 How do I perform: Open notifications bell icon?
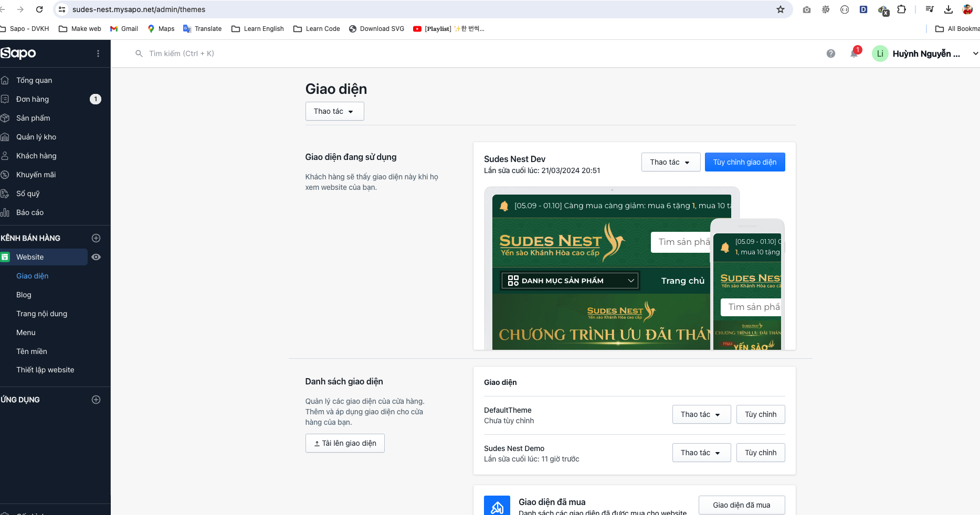point(854,53)
